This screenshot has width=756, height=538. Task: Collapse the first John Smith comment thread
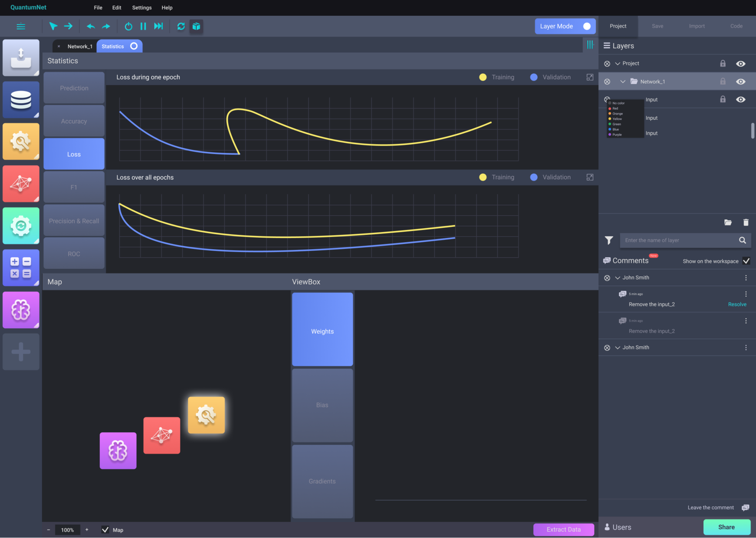(617, 278)
